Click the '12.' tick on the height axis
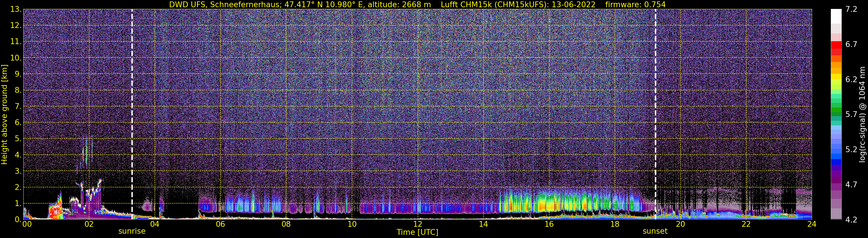This screenshot has height=238, width=868. click(x=16, y=26)
